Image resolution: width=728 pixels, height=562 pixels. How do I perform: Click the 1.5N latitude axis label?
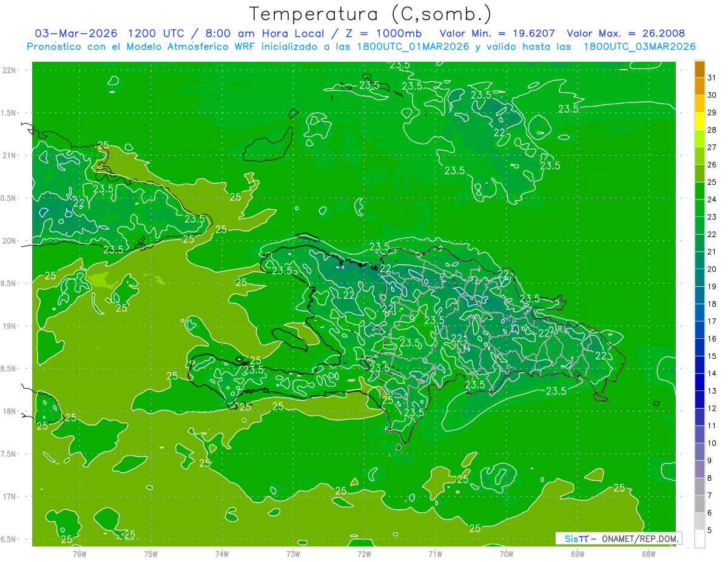(9, 113)
